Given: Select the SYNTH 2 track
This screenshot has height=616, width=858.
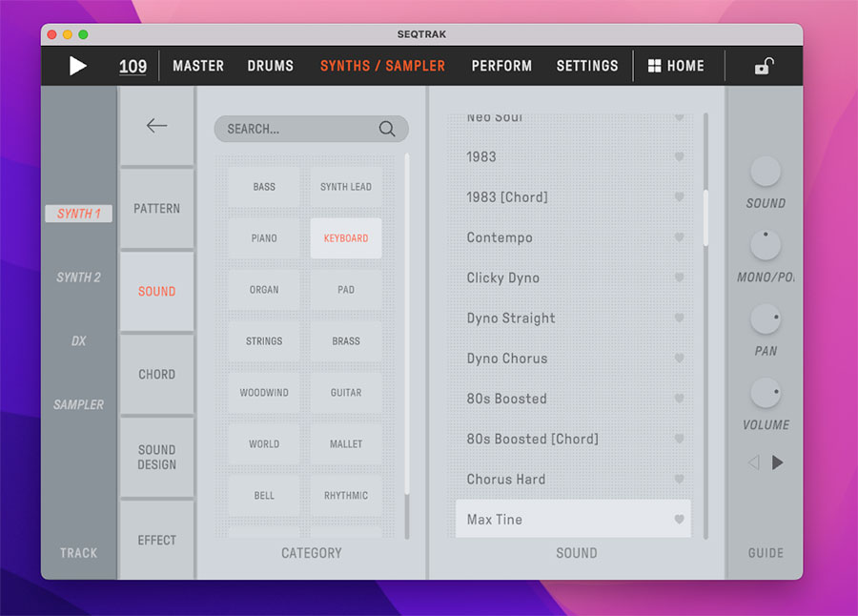Looking at the screenshot, I should click(78, 277).
